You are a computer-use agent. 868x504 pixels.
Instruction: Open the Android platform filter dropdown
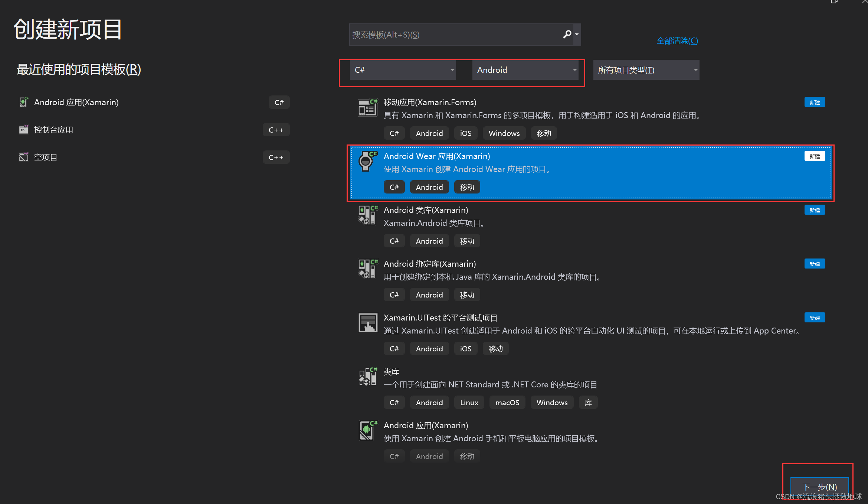(525, 70)
